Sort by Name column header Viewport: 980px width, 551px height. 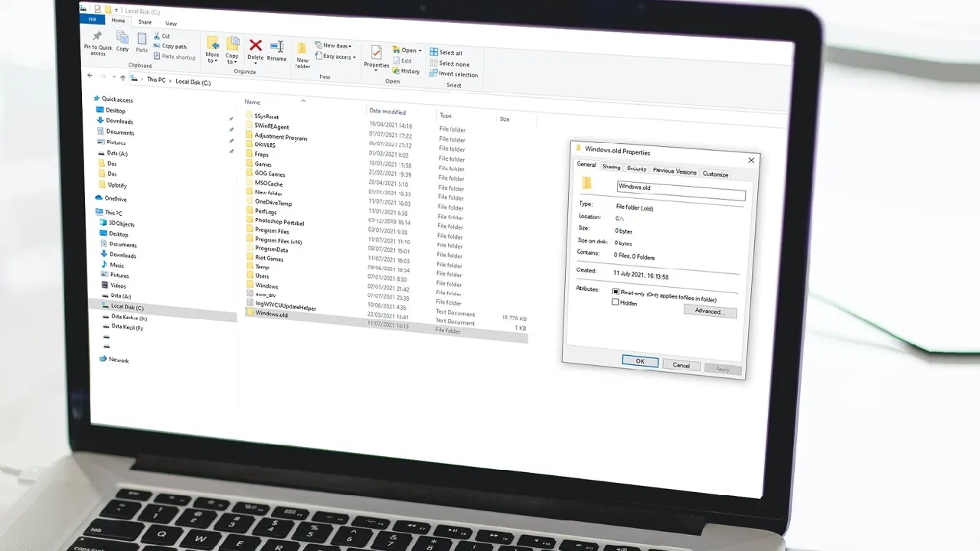tap(252, 102)
